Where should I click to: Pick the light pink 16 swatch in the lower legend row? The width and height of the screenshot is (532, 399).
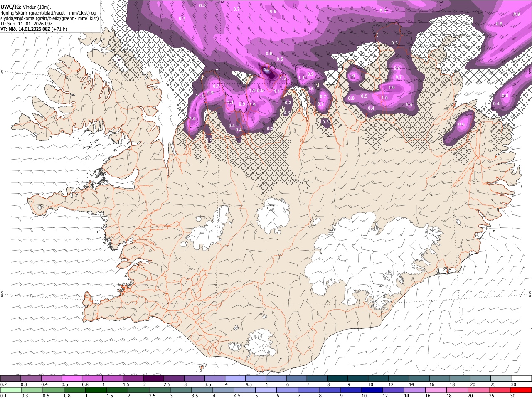coord(436,390)
